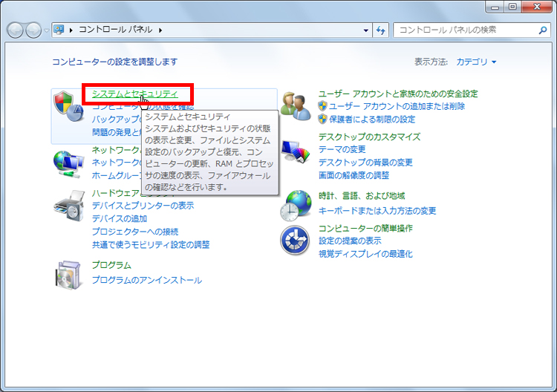Viewport: 557px width, 392px height.
Task: Click the refresh button next to address bar
Action: point(380,30)
